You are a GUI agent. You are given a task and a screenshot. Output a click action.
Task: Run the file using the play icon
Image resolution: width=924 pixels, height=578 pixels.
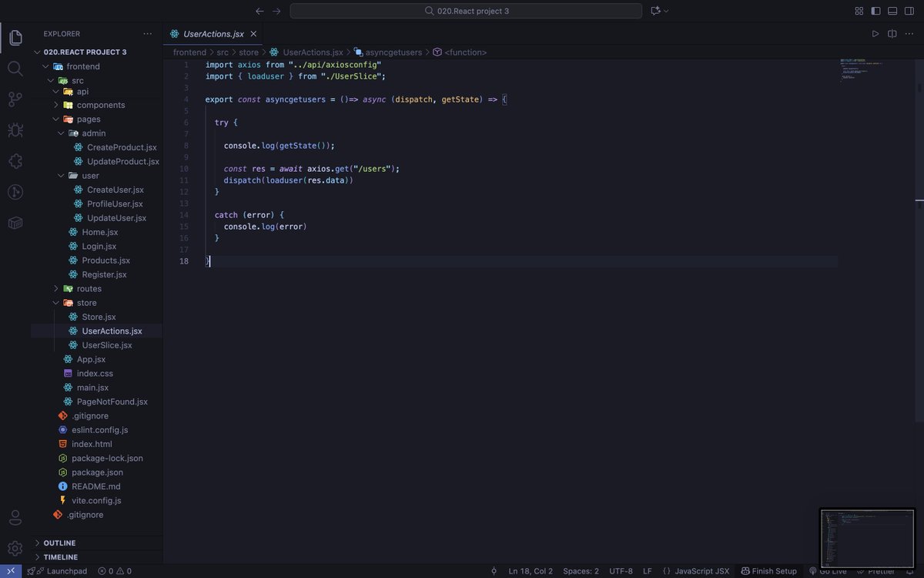click(875, 34)
